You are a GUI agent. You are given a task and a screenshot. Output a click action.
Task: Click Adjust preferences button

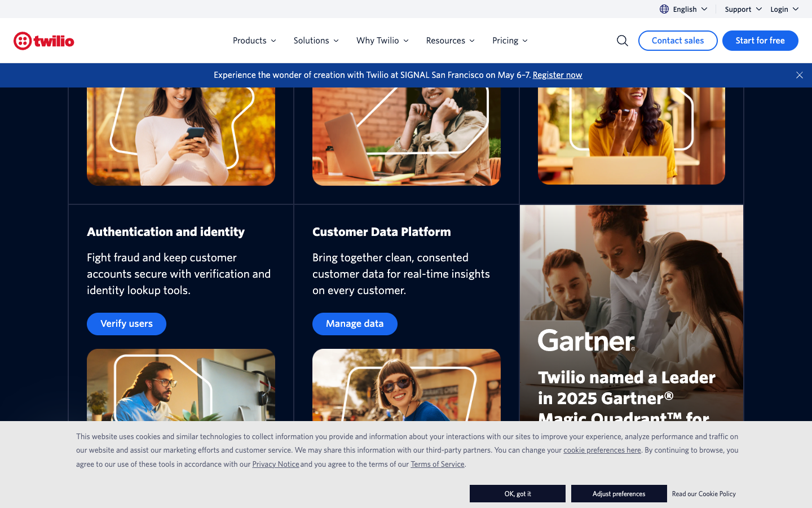click(x=619, y=493)
